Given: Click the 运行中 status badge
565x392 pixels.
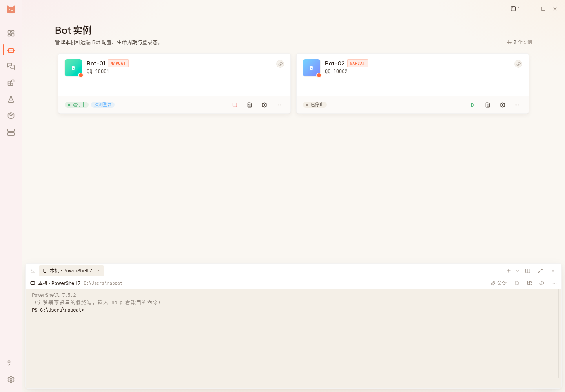Looking at the screenshot, I should 77,105.
